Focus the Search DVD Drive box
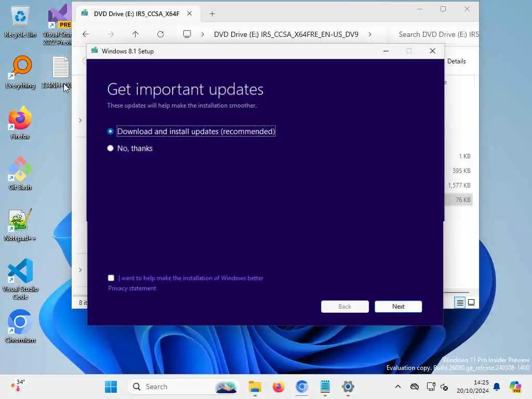This screenshot has width=532, height=399. tap(437, 34)
